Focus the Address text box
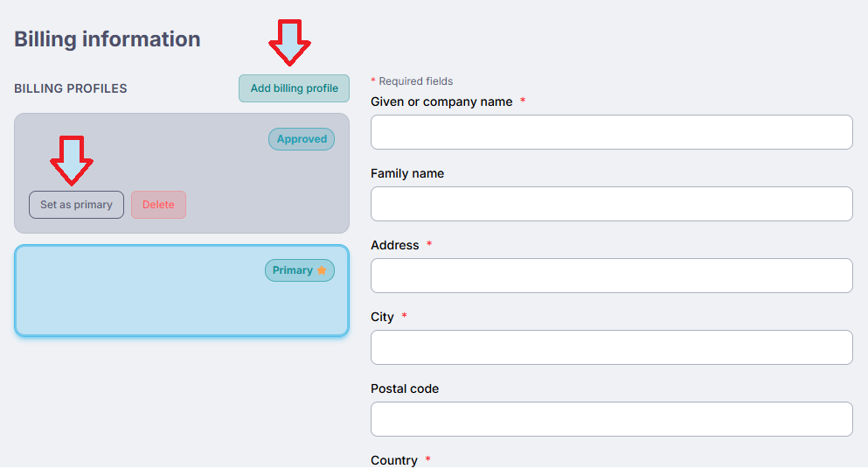 coord(611,276)
